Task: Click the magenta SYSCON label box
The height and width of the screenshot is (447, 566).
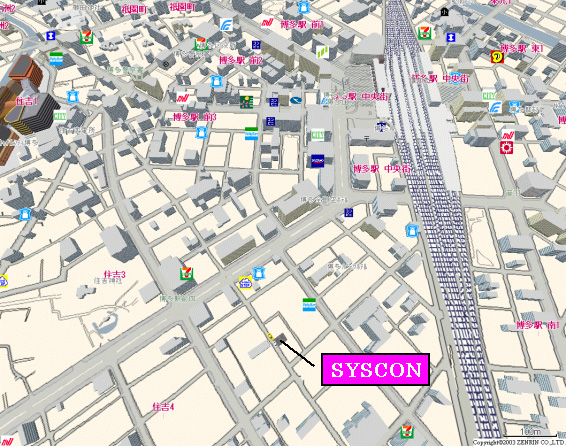Action: pyautogui.click(x=375, y=369)
